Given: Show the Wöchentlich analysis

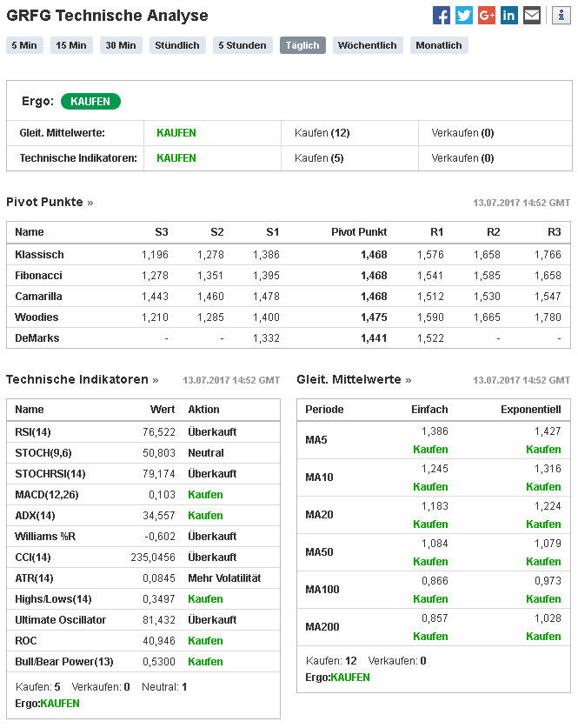Looking at the screenshot, I should tap(367, 45).
